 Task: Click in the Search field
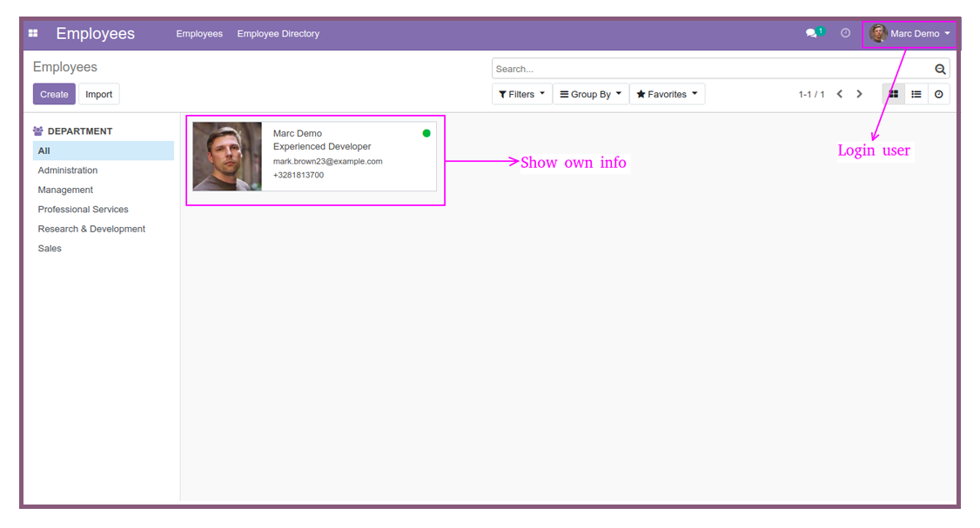[713, 69]
